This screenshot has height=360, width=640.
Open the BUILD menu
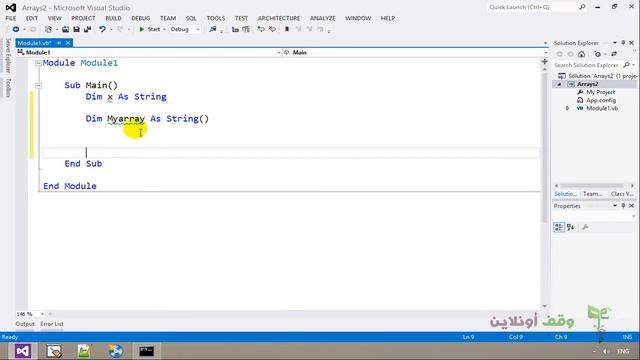pos(113,18)
